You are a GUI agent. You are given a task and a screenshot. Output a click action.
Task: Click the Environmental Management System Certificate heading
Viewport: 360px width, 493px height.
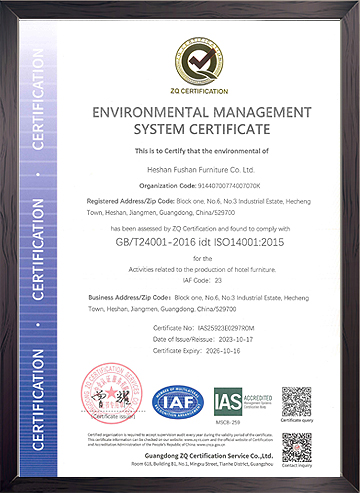[202, 120]
